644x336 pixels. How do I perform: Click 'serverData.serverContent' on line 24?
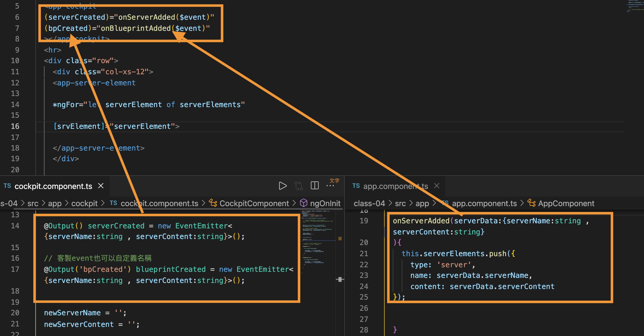pos(502,286)
